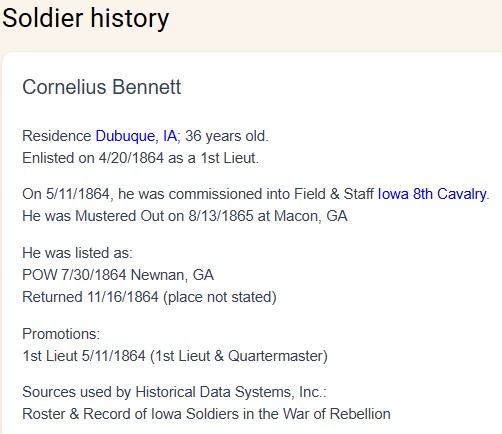502x434 pixels.
Task: Click the Soldier history page heading
Action: pyautogui.click(x=86, y=19)
